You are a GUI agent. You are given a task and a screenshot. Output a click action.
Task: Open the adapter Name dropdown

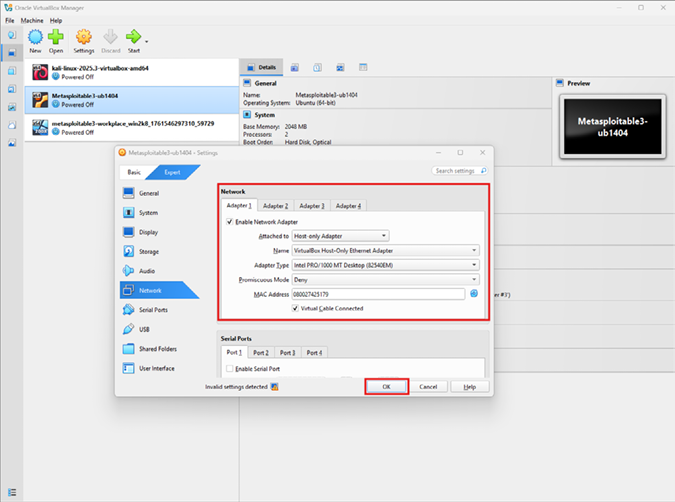click(386, 251)
